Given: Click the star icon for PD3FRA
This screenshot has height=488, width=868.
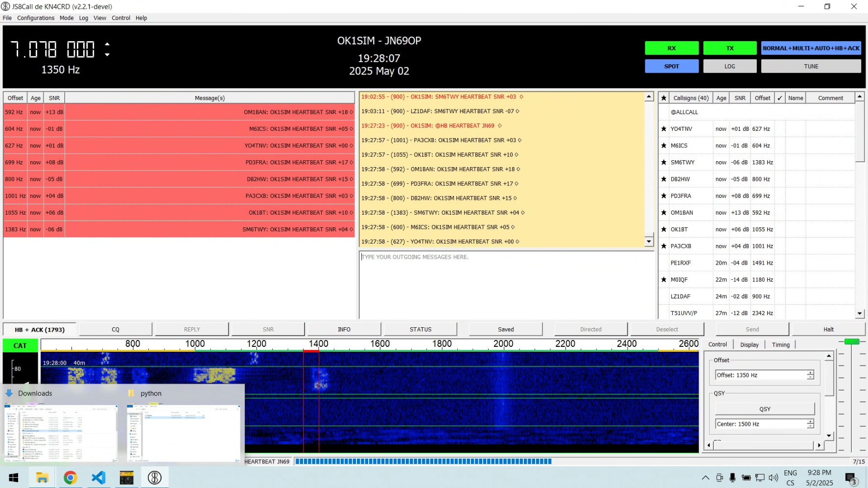Looking at the screenshot, I should [664, 195].
